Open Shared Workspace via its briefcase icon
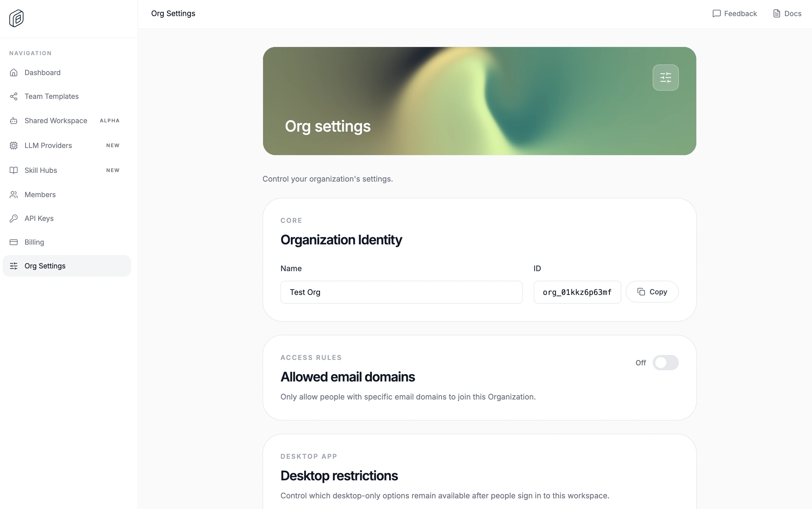The width and height of the screenshot is (812, 509). 13,120
